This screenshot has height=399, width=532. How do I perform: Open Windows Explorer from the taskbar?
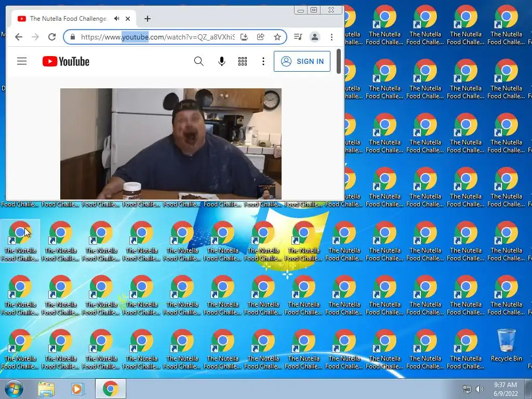pos(46,389)
